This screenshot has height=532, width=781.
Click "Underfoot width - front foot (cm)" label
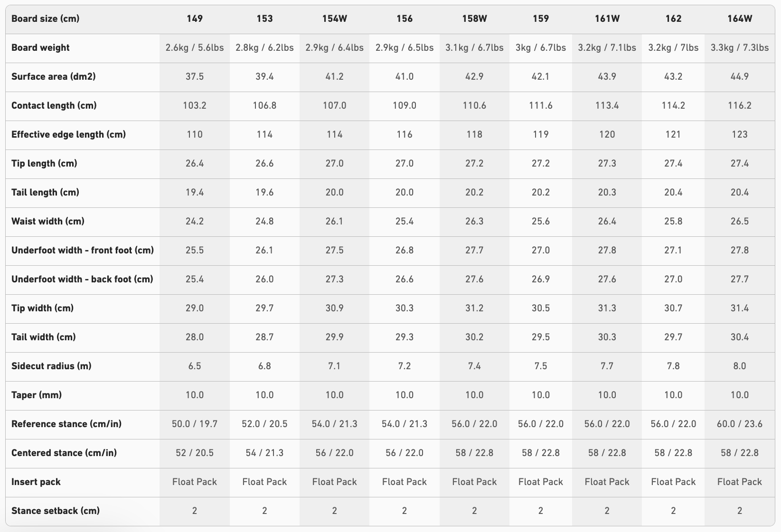[83, 250]
